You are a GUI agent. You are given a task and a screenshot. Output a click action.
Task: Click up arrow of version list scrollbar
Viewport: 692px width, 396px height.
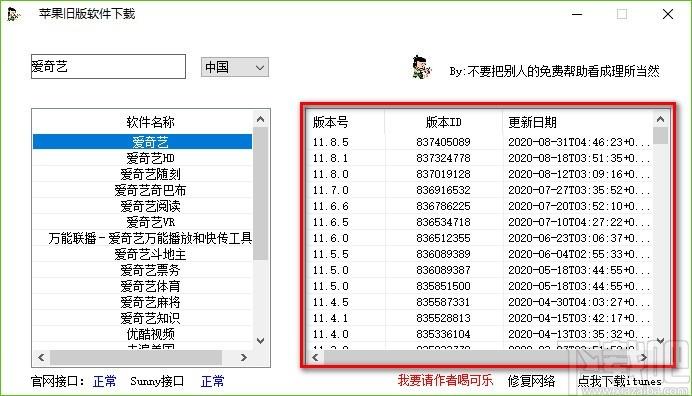tap(660, 119)
